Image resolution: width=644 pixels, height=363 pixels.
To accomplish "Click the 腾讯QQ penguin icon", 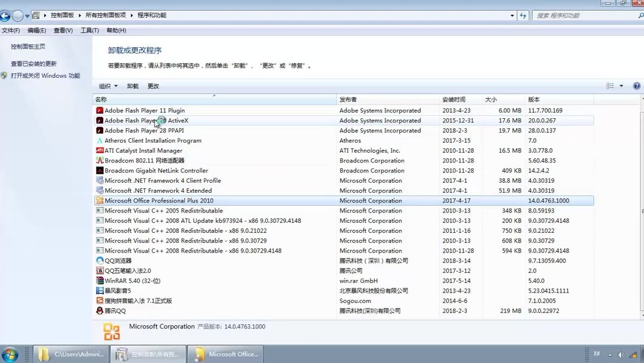I will coord(101,310).
